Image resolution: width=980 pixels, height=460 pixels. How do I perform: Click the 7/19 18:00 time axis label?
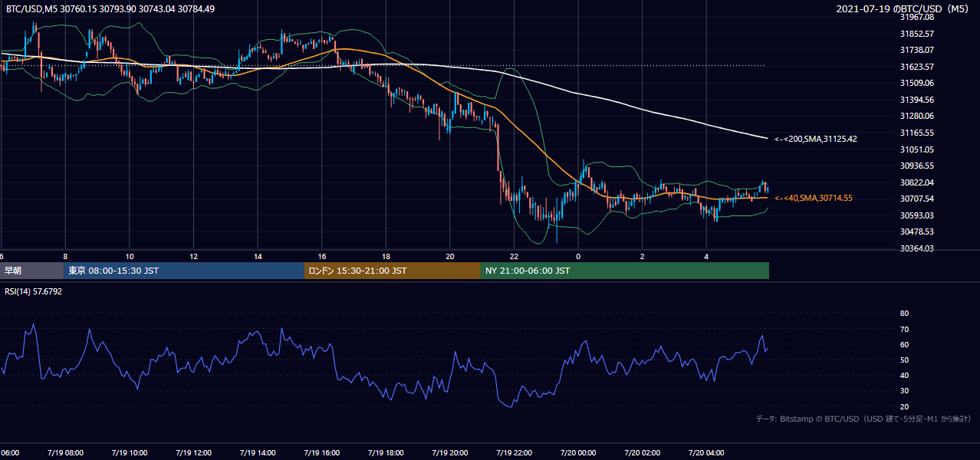pyautogui.click(x=385, y=452)
